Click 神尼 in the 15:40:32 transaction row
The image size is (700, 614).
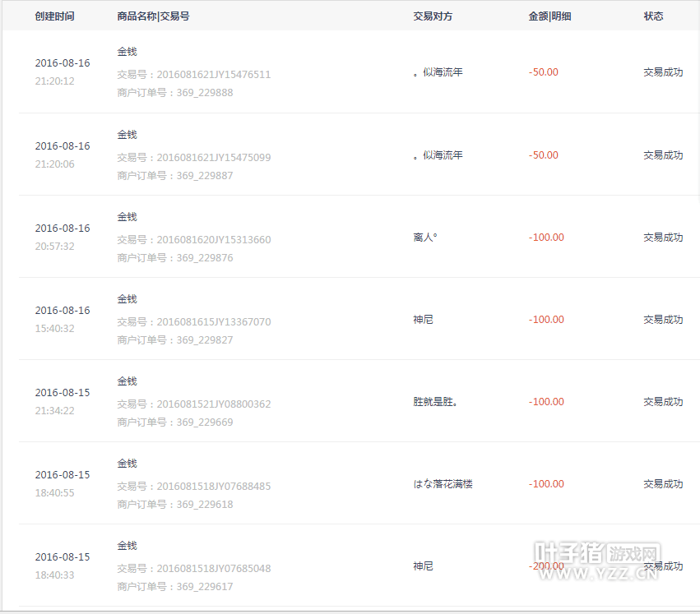(423, 320)
